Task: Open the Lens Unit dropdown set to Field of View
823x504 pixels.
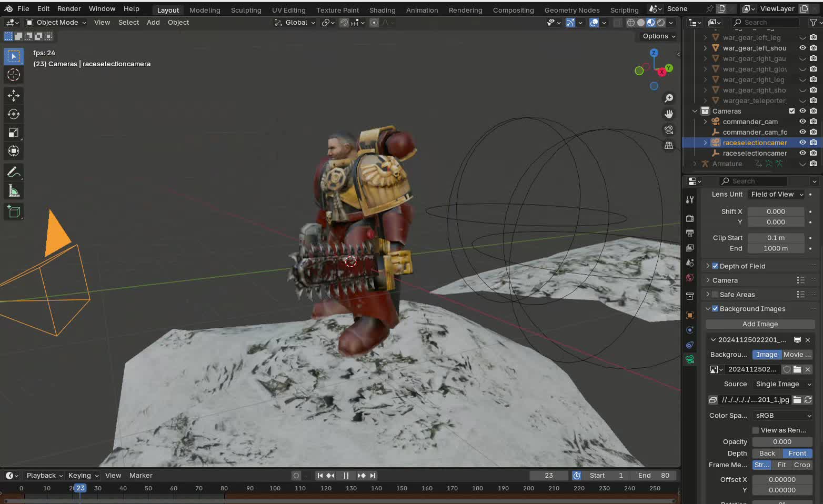Action: point(776,194)
